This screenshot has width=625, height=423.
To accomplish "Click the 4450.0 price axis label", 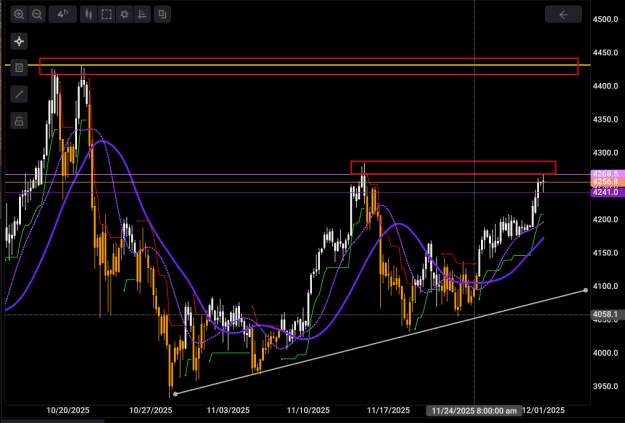I will (605, 53).
